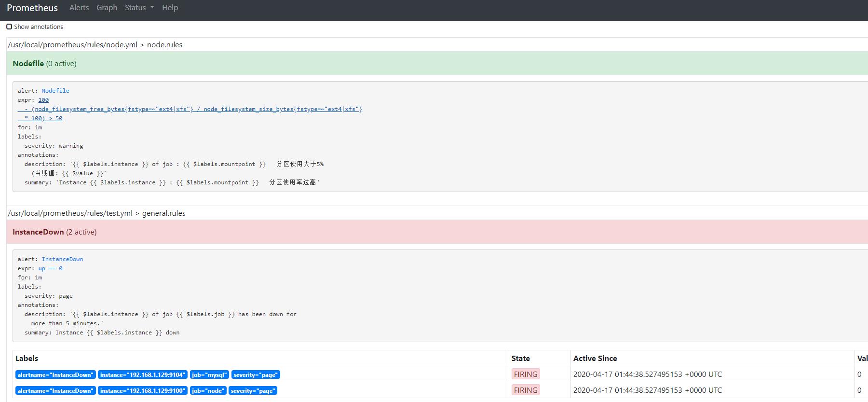The width and height of the screenshot is (868, 402).
Task: Click the instance="192.168.1.129:9104" label badge
Action: click(143, 374)
